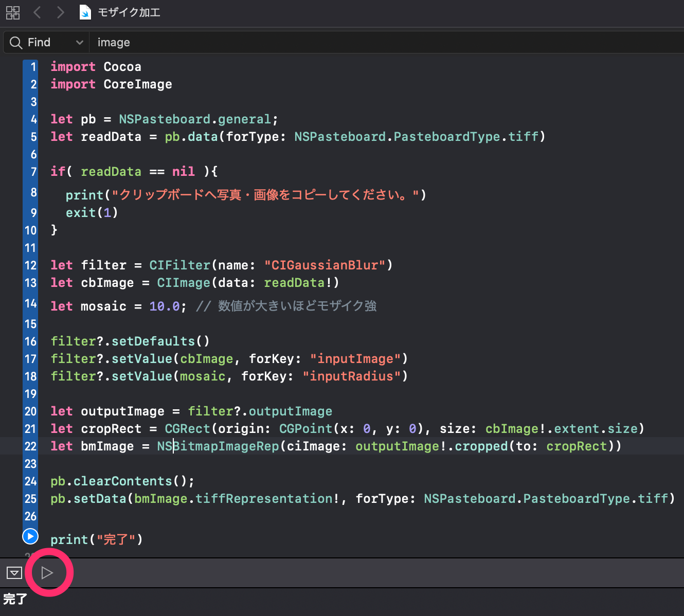Click NSPasteboard in the pb declaration line
The image size is (684, 616).
[165, 119]
